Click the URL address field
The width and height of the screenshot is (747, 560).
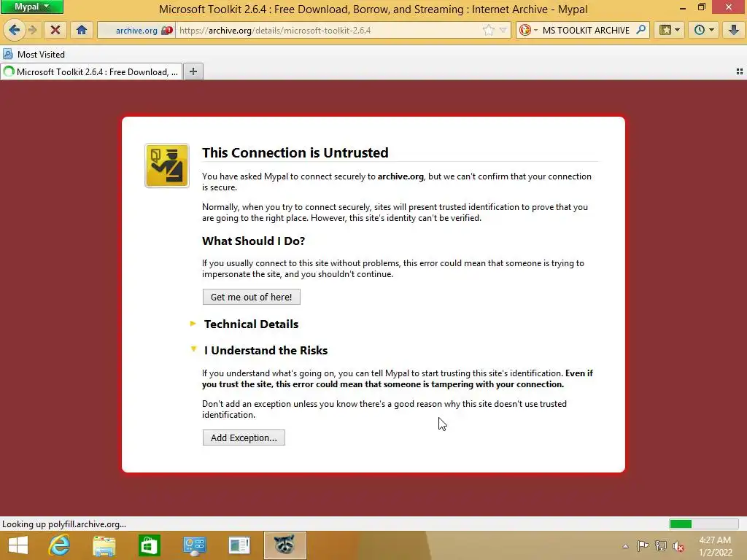coord(329,31)
